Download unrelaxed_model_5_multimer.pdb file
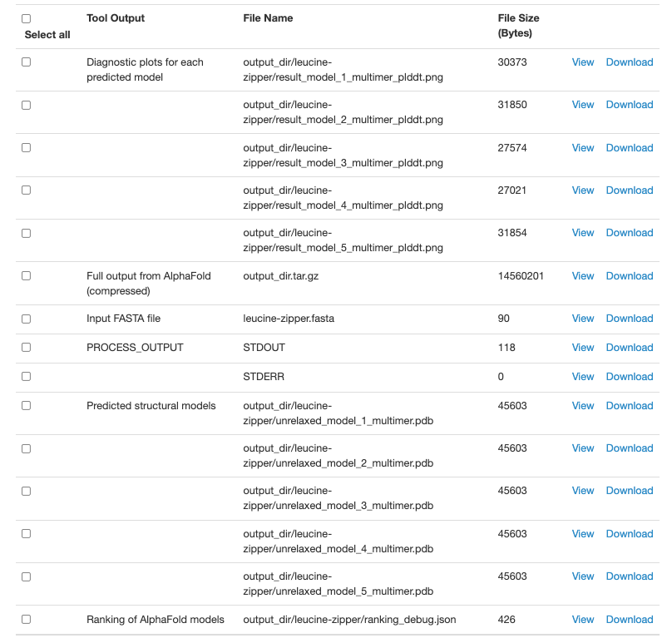672x643 pixels. click(629, 576)
